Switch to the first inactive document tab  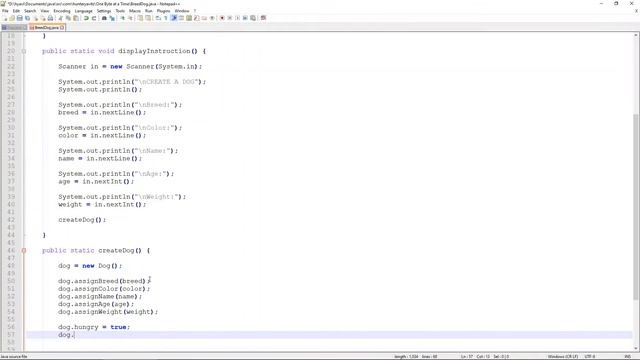[x=14, y=27]
